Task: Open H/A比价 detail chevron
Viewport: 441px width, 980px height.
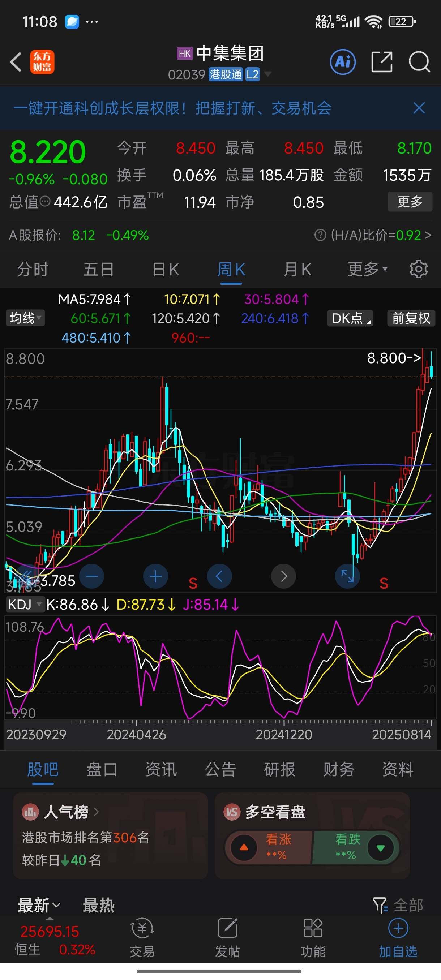Action: (x=428, y=235)
